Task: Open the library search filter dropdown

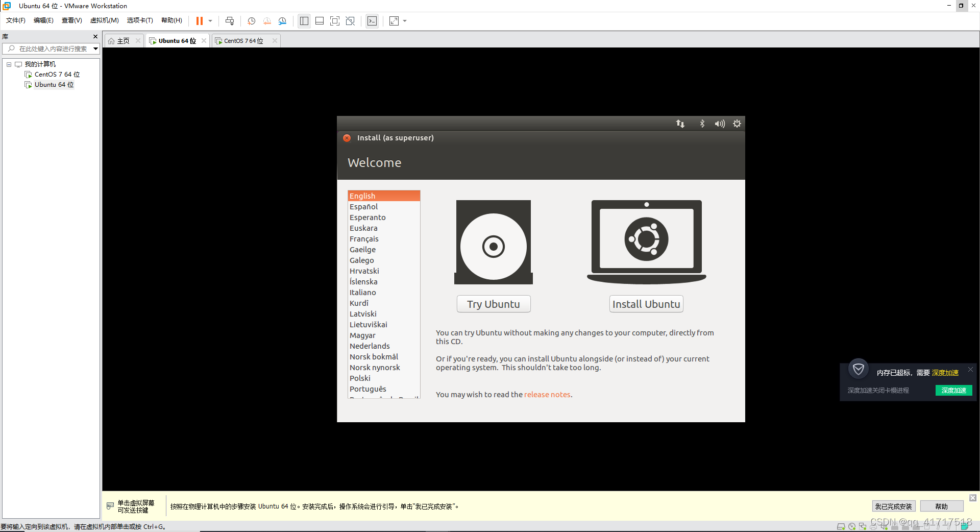Action: click(x=95, y=49)
